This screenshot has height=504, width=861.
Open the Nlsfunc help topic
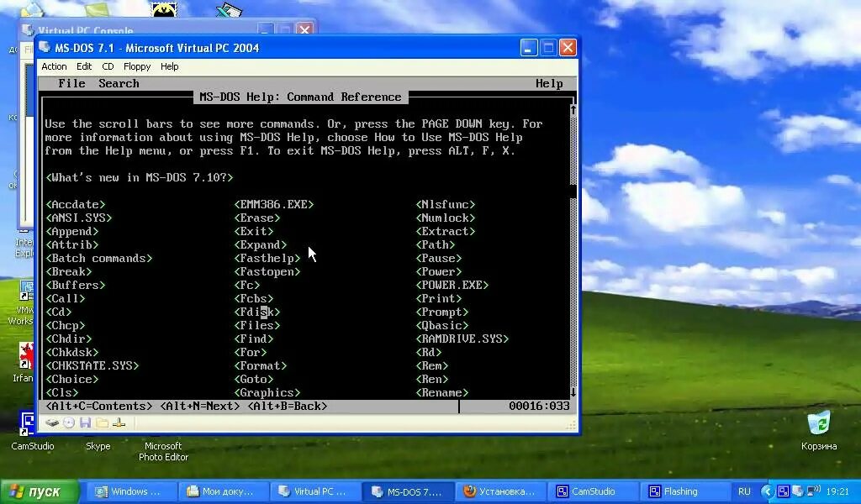click(x=446, y=204)
